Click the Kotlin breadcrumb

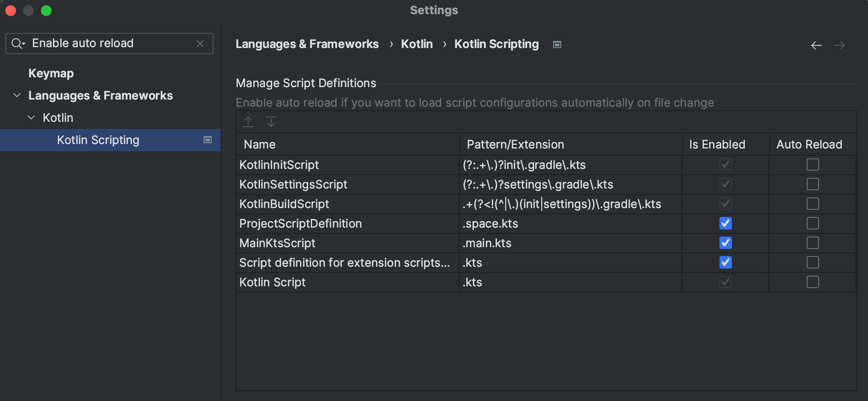[417, 44]
